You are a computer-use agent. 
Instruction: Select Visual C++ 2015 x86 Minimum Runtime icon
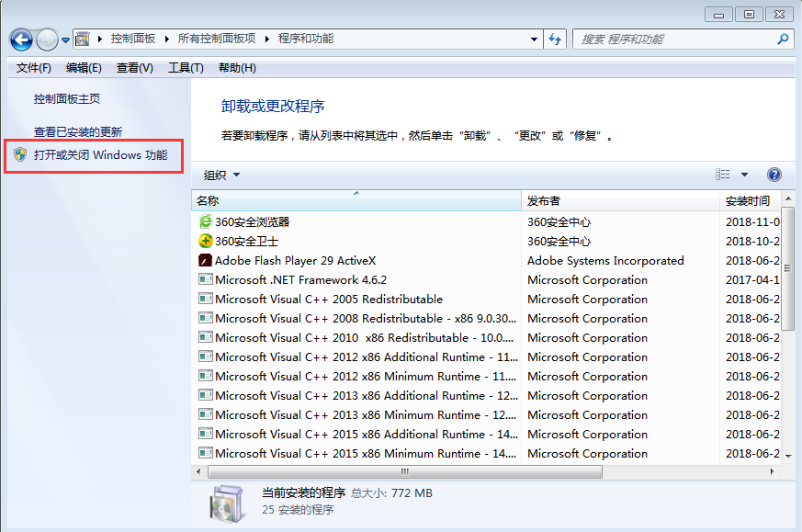(x=206, y=453)
